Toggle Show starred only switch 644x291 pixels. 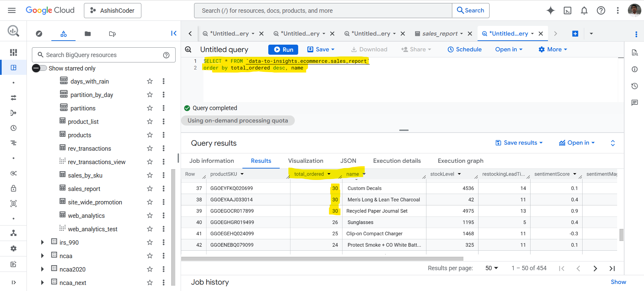click(x=39, y=68)
